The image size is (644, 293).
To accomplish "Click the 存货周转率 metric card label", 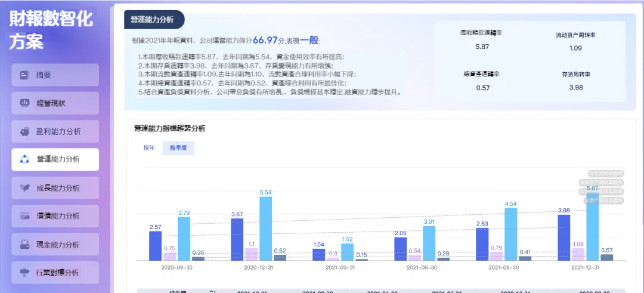I will coord(576,75).
